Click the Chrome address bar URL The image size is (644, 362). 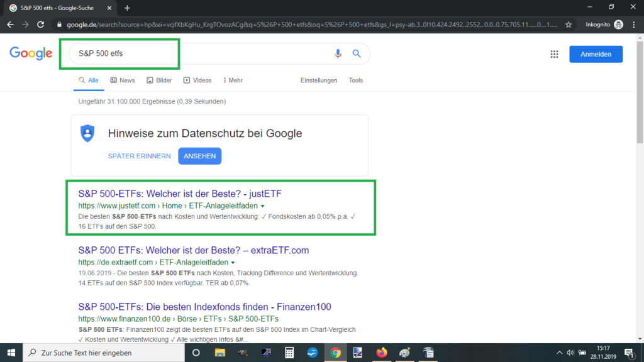point(312,25)
